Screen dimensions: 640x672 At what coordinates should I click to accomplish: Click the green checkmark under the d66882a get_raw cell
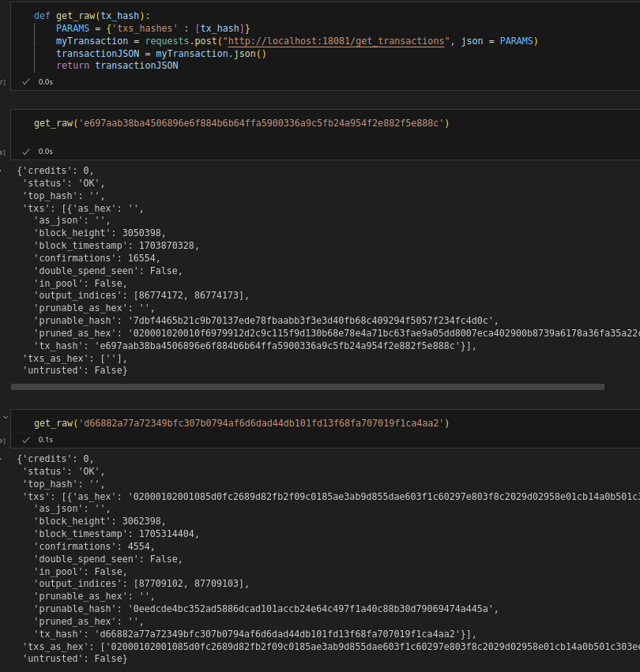click(x=26, y=439)
